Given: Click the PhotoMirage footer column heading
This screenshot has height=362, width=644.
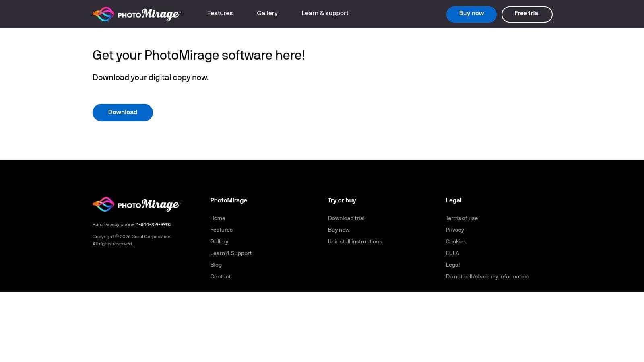Looking at the screenshot, I should pyautogui.click(x=229, y=200).
